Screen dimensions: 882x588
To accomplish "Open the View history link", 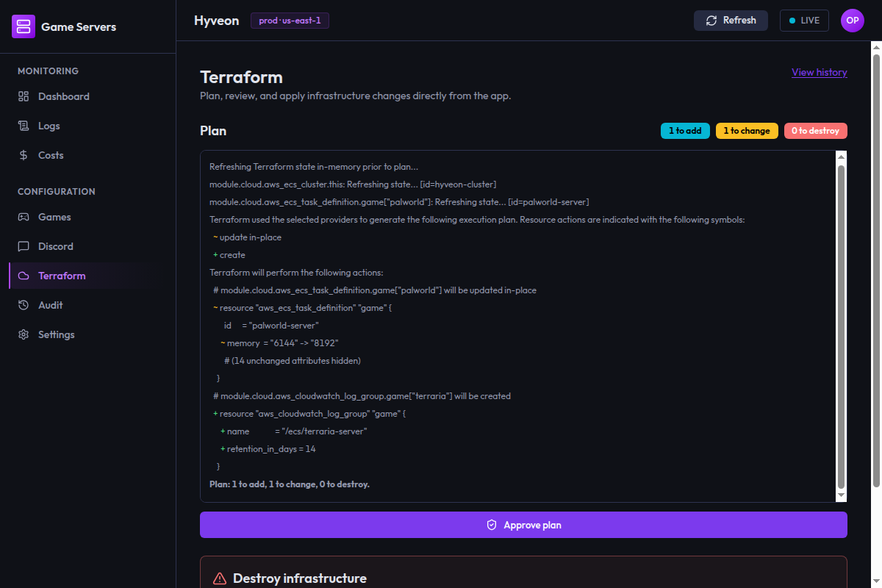I will 820,72.
